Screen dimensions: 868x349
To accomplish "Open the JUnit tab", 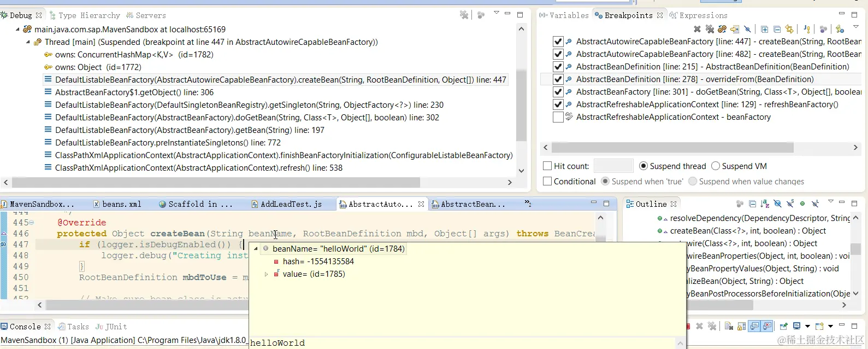I will (x=111, y=327).
